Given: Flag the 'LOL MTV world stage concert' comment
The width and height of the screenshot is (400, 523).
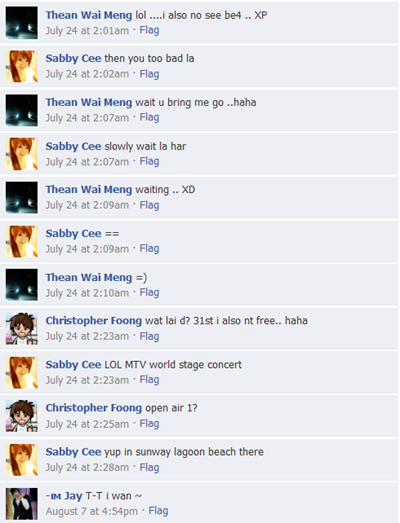Looking at the screenshot, I should pyautogui.click(x=149, y=380).
